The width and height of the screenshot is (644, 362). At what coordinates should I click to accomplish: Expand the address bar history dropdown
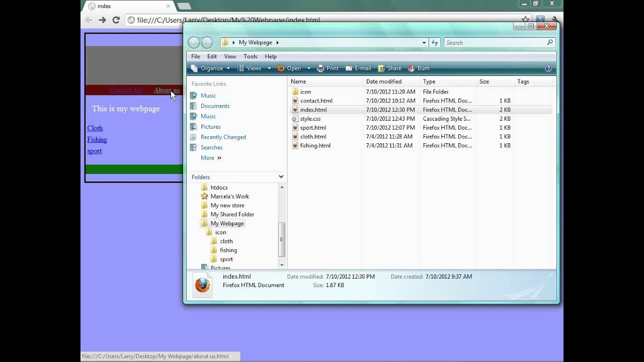pyautogui.click(x=424, y=43)
